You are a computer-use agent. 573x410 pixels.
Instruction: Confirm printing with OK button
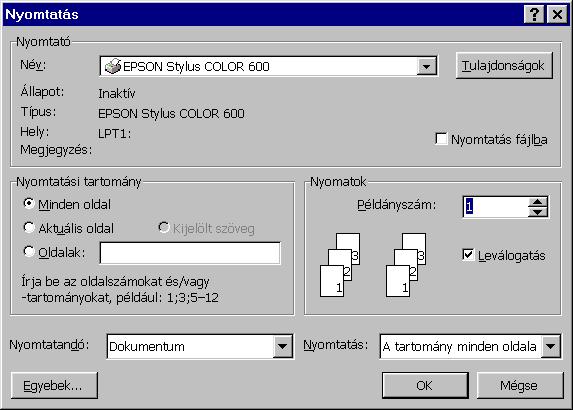tap(425, 386)
